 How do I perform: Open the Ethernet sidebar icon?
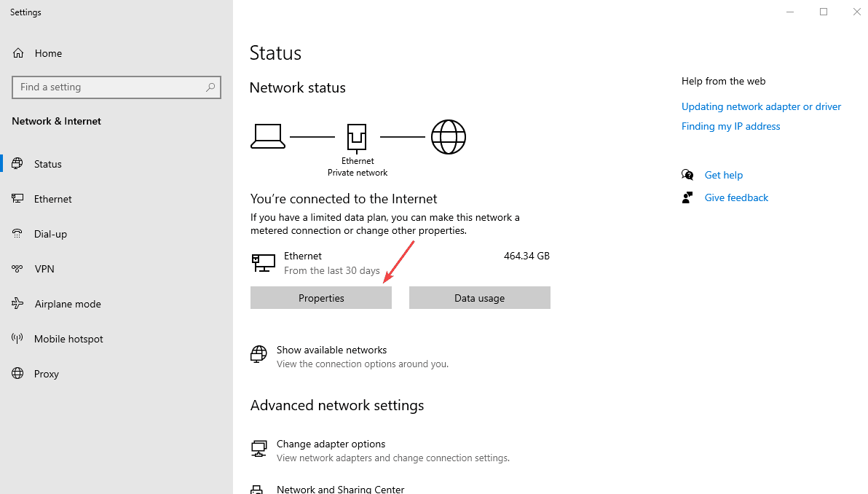pyautogui.click(x=18, y=199)
